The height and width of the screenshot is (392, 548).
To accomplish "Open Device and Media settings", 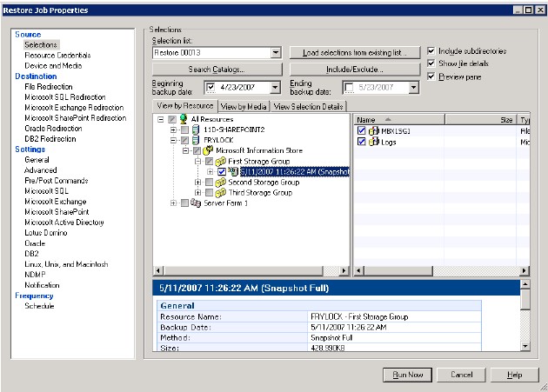I will point(53,66).
